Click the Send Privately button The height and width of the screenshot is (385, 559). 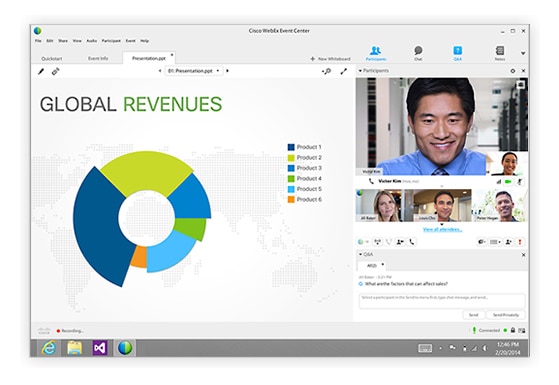(x=506, y=315)
